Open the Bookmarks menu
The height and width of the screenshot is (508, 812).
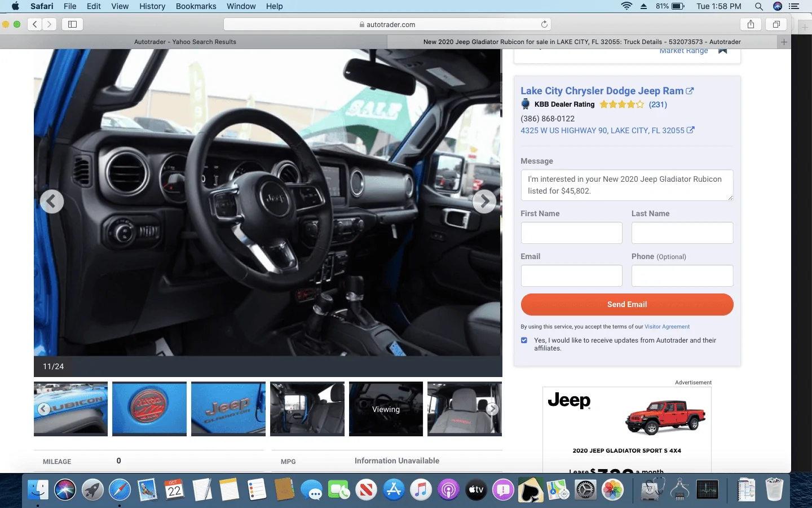[196, 6]
